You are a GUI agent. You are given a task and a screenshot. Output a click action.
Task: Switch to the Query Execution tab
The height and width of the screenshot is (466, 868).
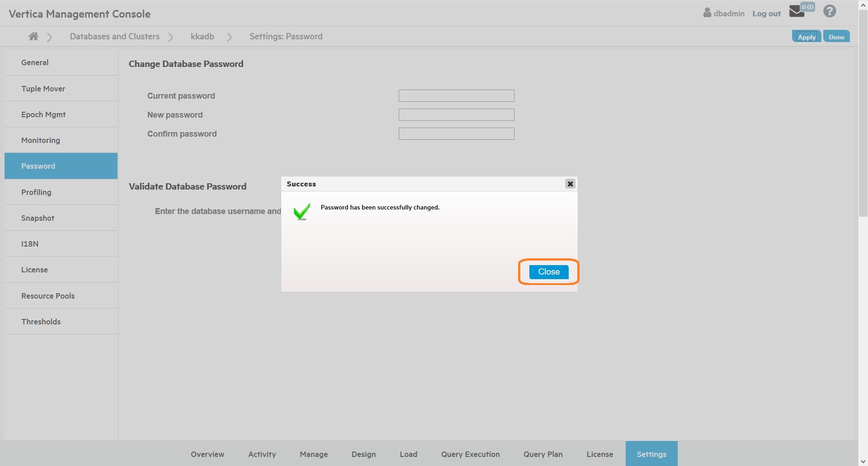pos(470,454)
